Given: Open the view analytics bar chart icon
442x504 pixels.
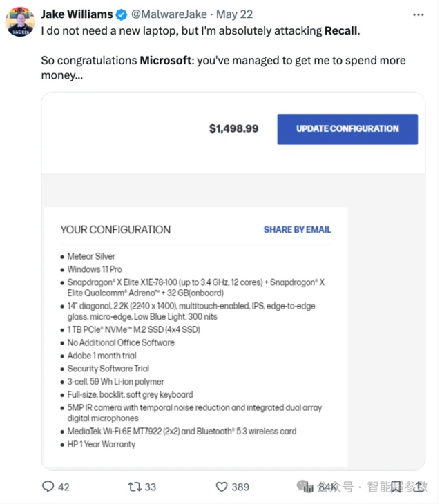Looking at the screenshot, I should [x=308, y=487].
